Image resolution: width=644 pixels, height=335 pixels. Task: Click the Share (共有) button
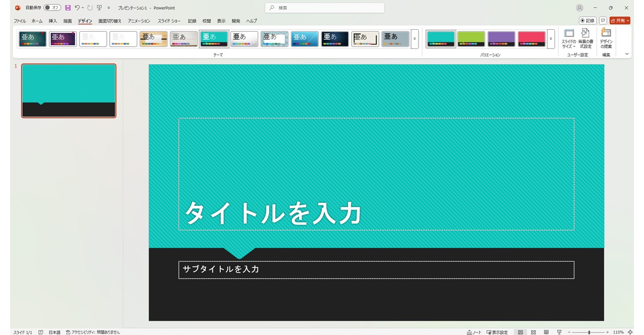point(620,21)
